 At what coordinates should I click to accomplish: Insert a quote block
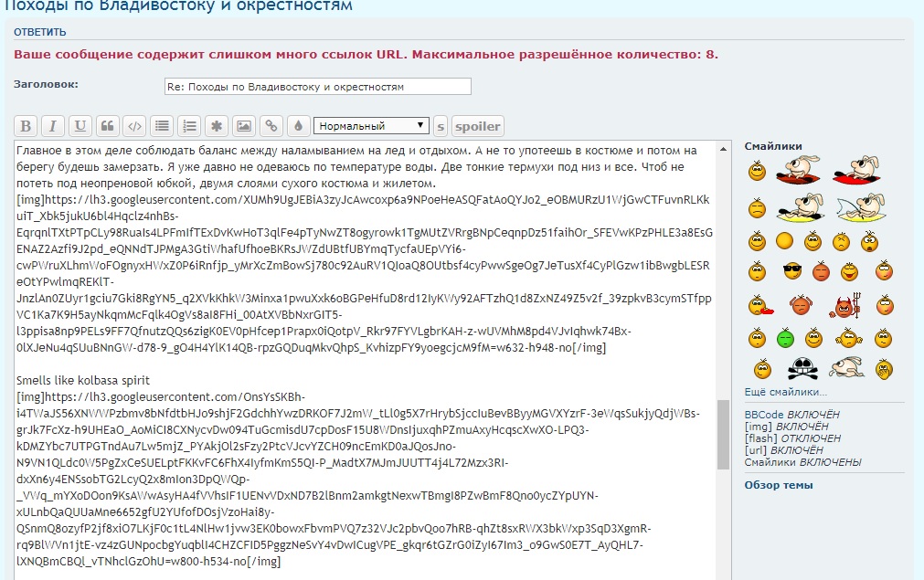click(108, 126)
